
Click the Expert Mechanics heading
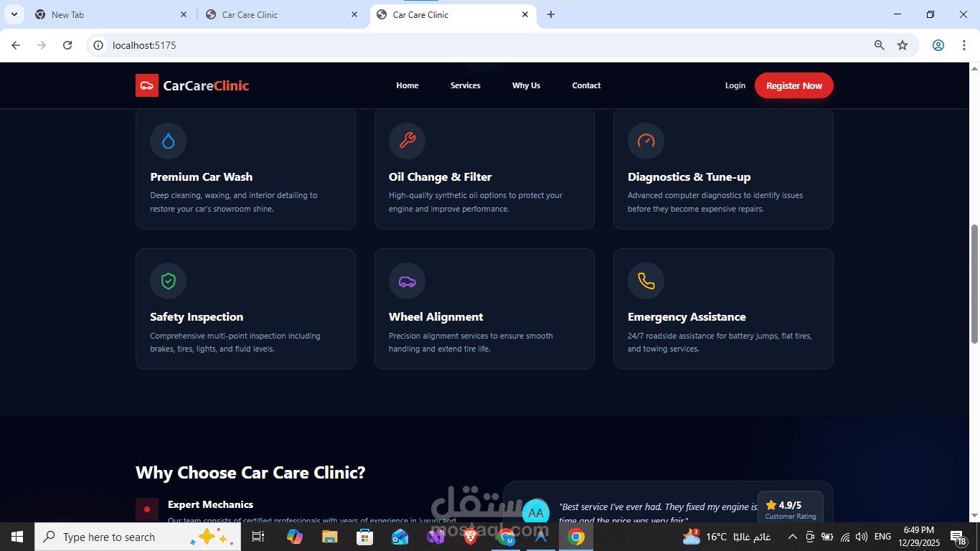[x=210, y=504]
